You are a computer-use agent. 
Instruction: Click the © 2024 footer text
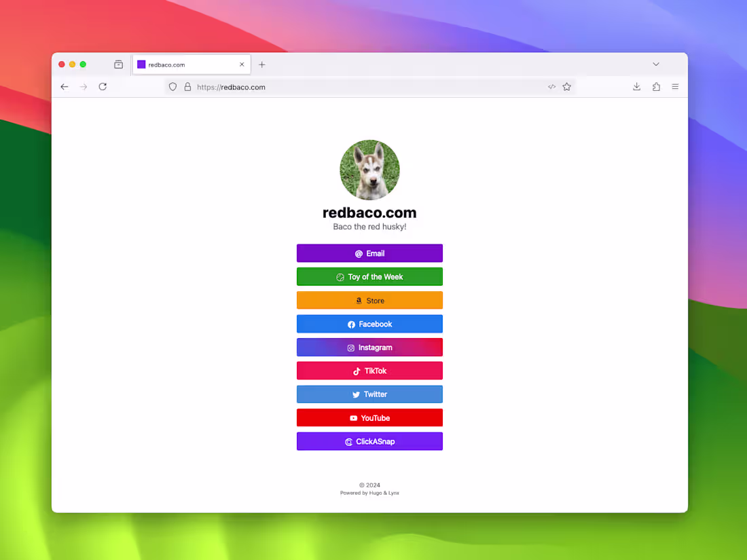pos(369,485)
